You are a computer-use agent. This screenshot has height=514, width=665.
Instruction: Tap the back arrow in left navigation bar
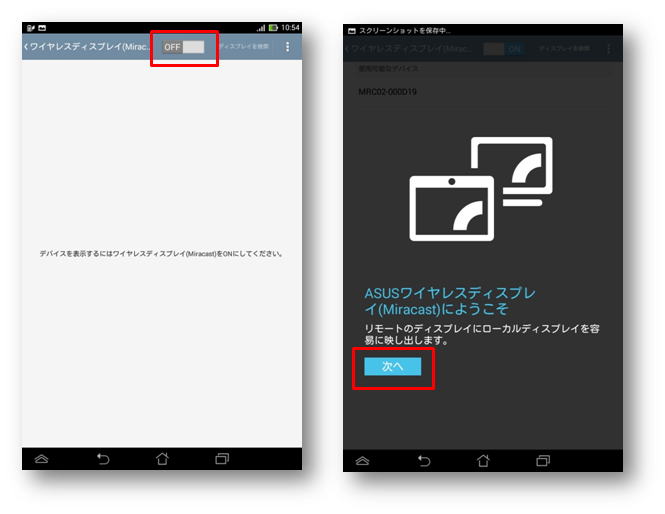(103, 459)
